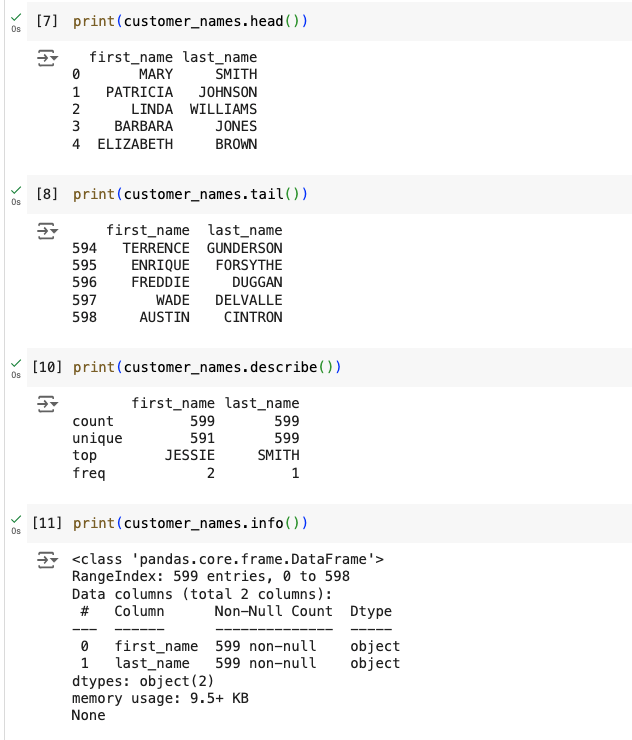Run cell with execution count [10]
This screenshot has height=740, width=632.
tap(45, 367)
